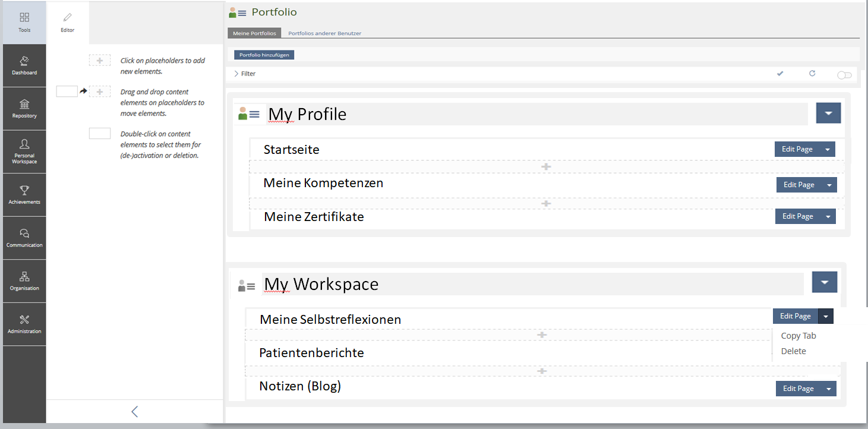Open the Administration tools icon
The image size is (868, 429).
pos(24,324)
